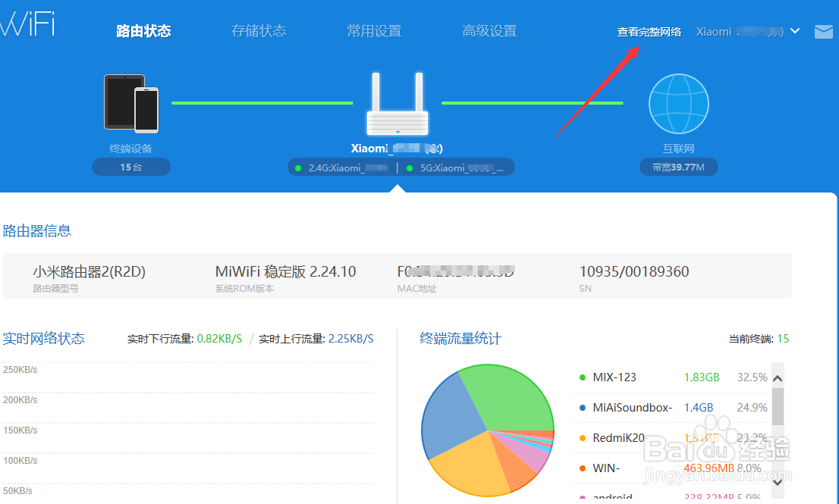Click the 24.9% percentage value
This screenshot has width=839, height=504.
click(x=752, y=408)
